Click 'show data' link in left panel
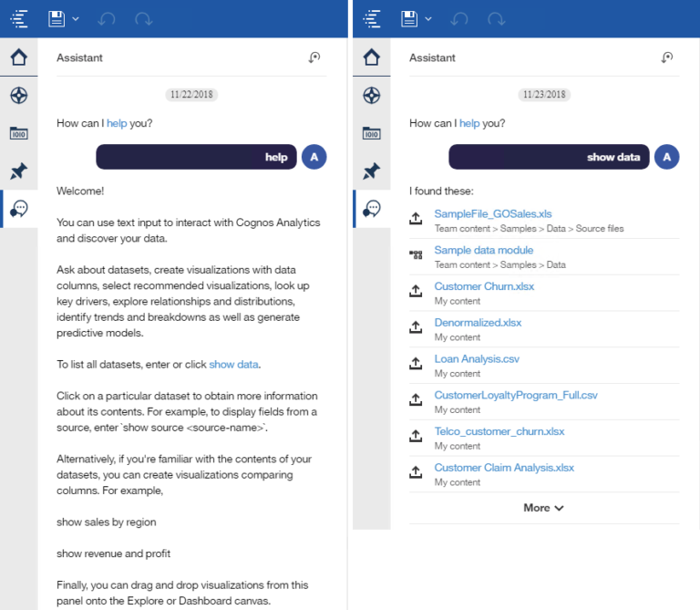The width and height of the screenshot is (700, 610). coord(233,365)
